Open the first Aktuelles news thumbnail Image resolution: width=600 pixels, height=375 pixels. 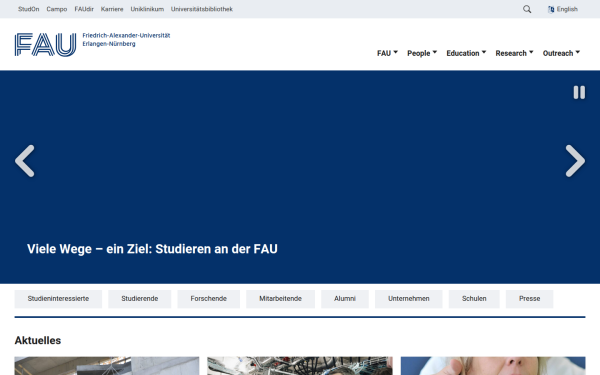tap(107, 366)
